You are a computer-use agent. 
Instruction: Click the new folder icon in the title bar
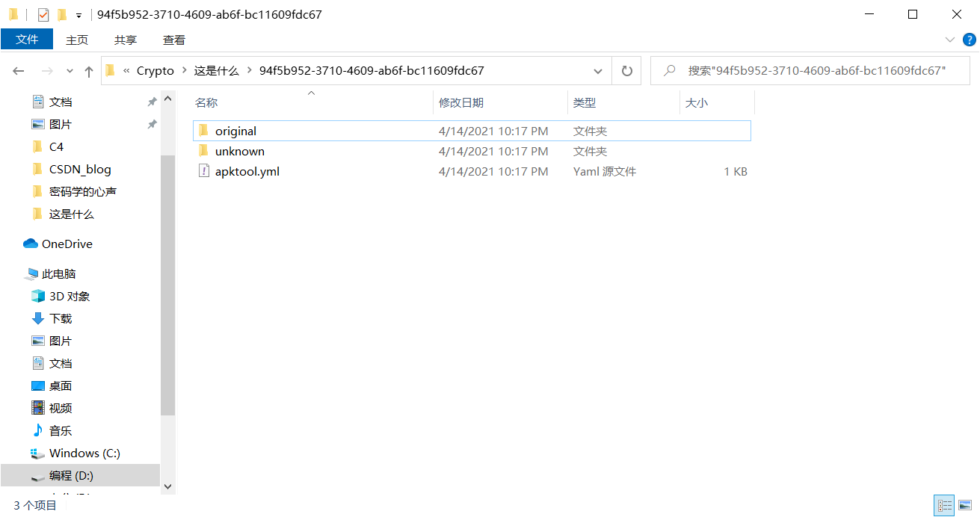[x=62, y=14]
